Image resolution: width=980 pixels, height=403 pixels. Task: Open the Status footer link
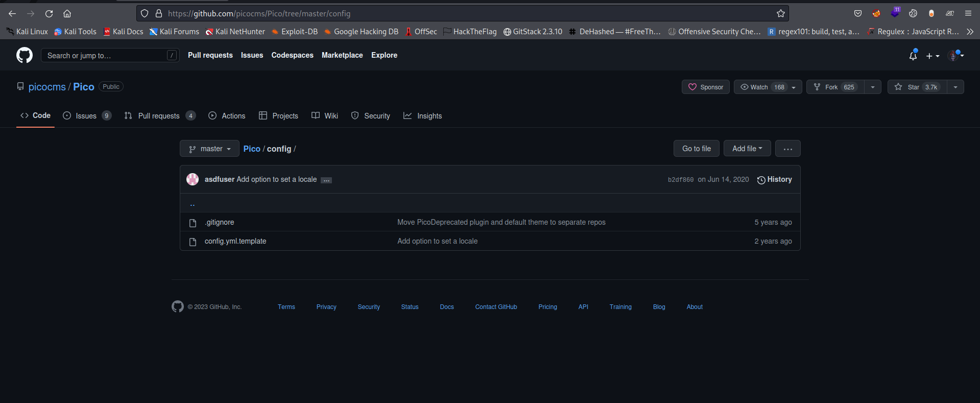[x=410, y=307]
